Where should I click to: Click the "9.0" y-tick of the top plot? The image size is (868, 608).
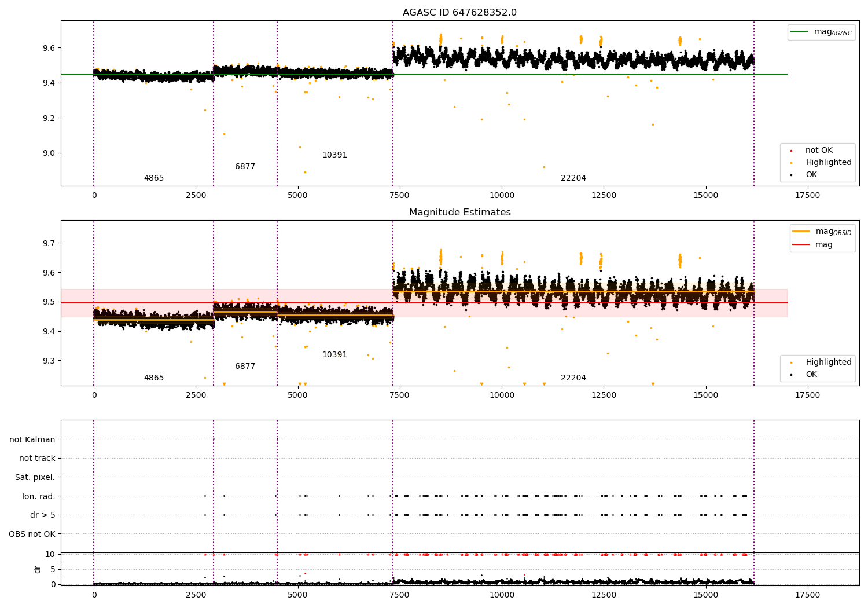(x=49, y=153)
